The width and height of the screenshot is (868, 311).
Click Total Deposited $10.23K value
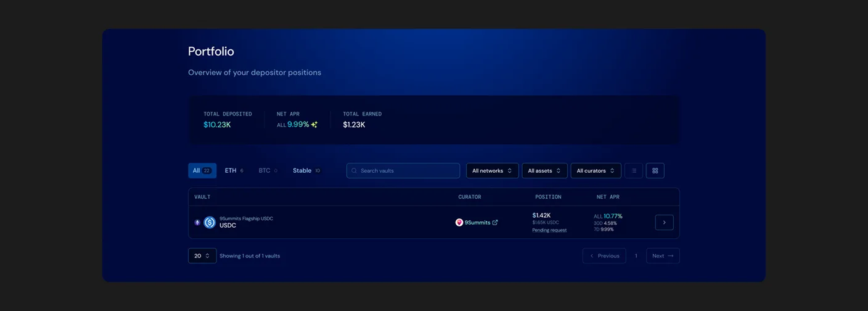coord(217,125)
